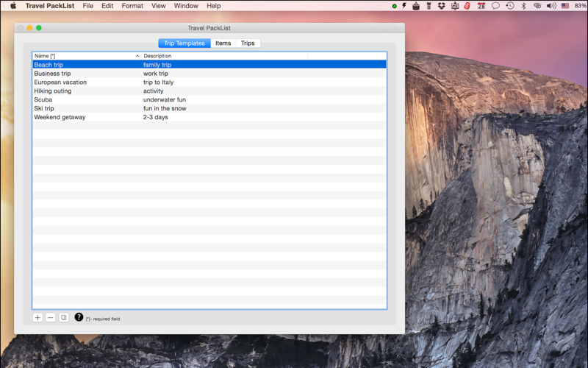Select the Scuba template
This screenshot has width=588, height=368.
pyautogui.click(x=43, y=99)
